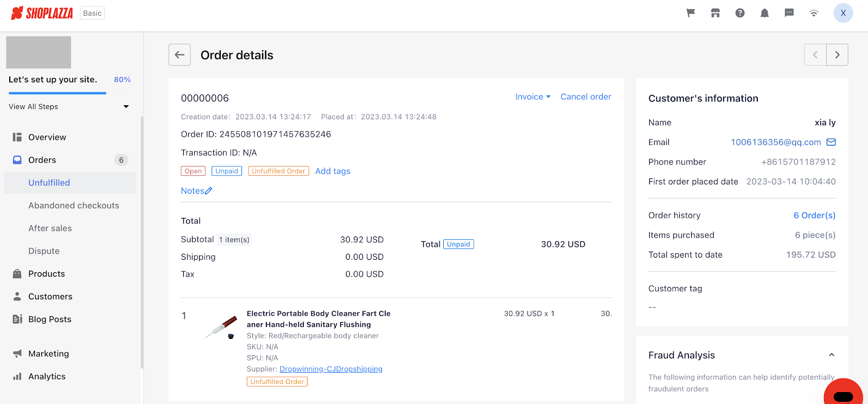This screenshot has width=868, height=404.
Task: Open notifications bell icon
Action: pyautogui.click(x=764, y=13)
